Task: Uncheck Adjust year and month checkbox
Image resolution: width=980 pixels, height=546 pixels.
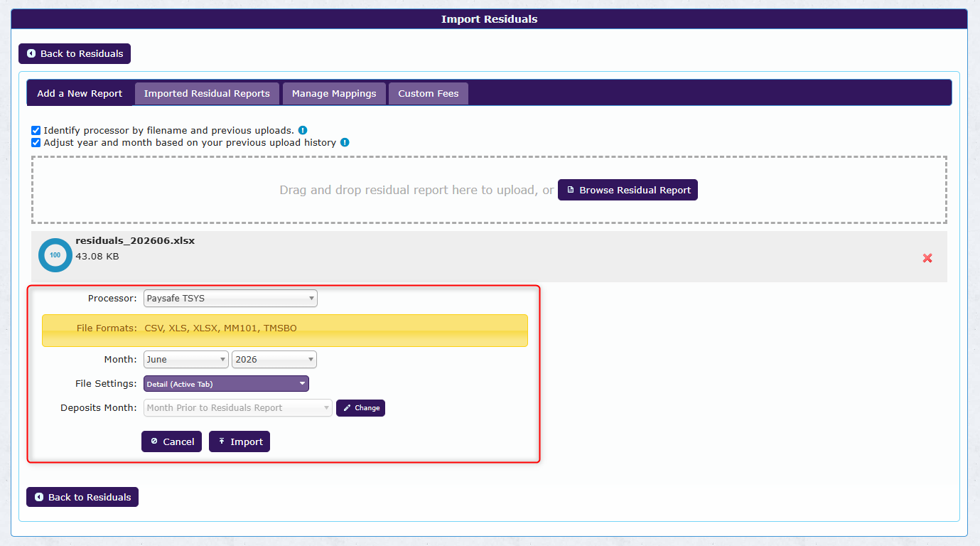Action: coord(36,143)
